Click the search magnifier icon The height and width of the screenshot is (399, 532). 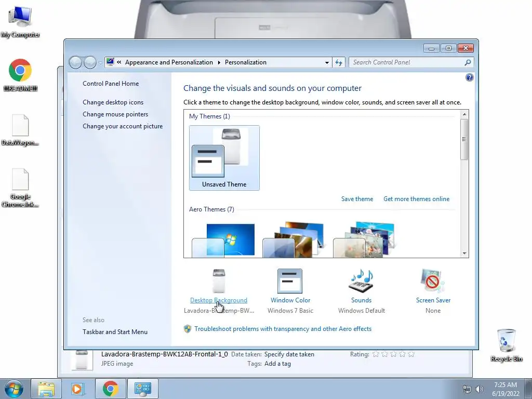pyautogui.click(x=468, y=62)
